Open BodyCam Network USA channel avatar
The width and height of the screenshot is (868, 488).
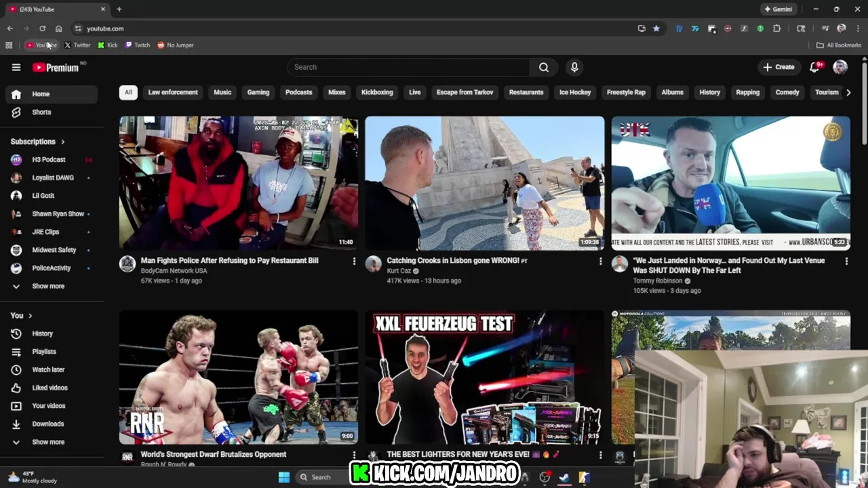127,264
